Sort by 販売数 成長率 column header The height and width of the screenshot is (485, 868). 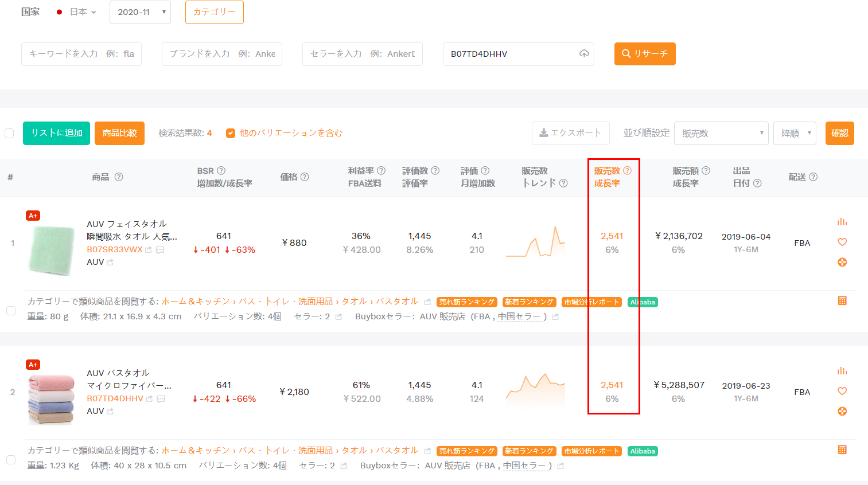(612, 177)
